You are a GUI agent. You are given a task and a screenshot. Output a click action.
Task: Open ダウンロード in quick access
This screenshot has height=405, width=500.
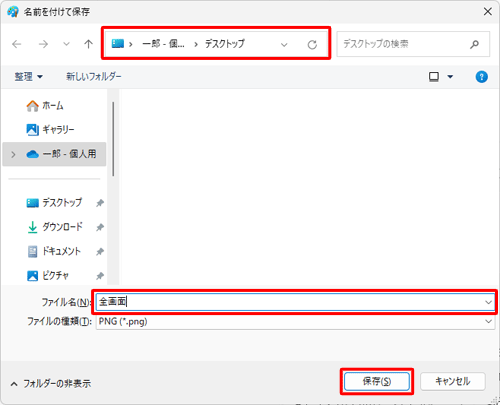point(54,227)
